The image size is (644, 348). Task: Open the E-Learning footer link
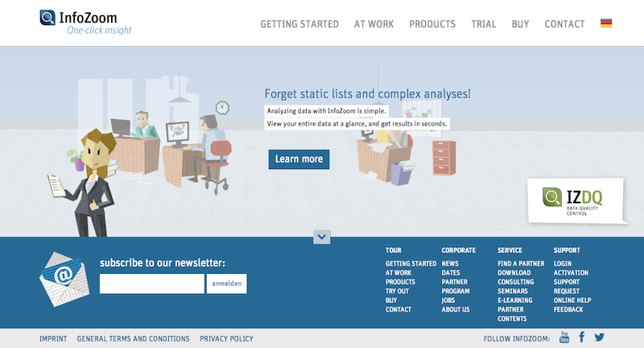coord(514,300)
